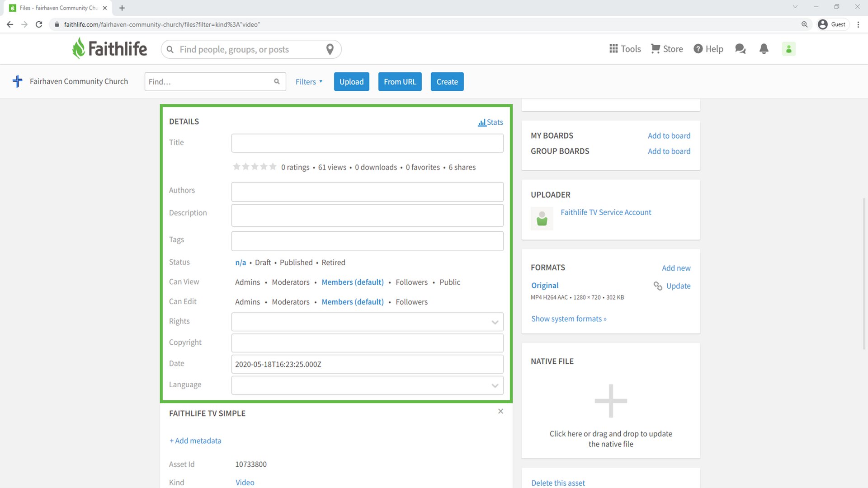Viewport: 868px width, 488px height.
Task: Open Faithlife TV Service Account profile
Action: click(x=606, y=212)
